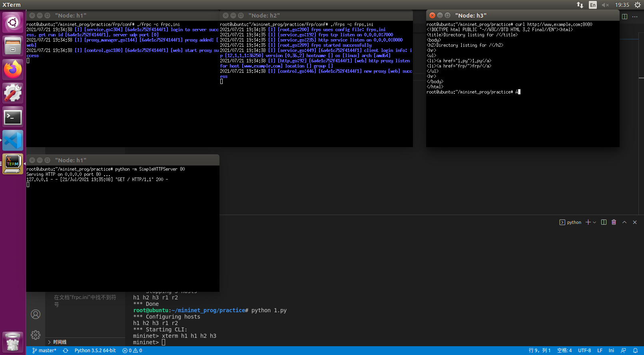Toggle the muted sound indicator in top bar
Image resolution: width=644 pixels, height=355 pixels.
[605, 5]
